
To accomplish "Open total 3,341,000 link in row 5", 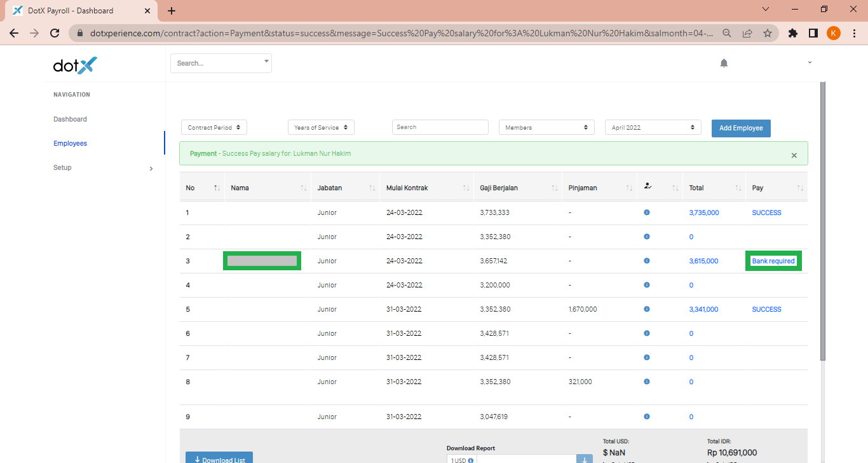I will pos(703,309).
